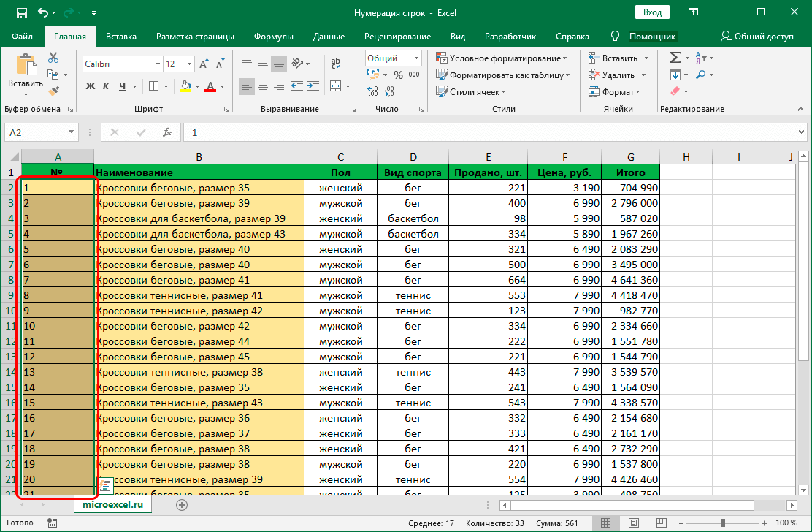Select the Format Painter brush icon
The width and height of the screenshot is (812, 532).
click(53, 91)
